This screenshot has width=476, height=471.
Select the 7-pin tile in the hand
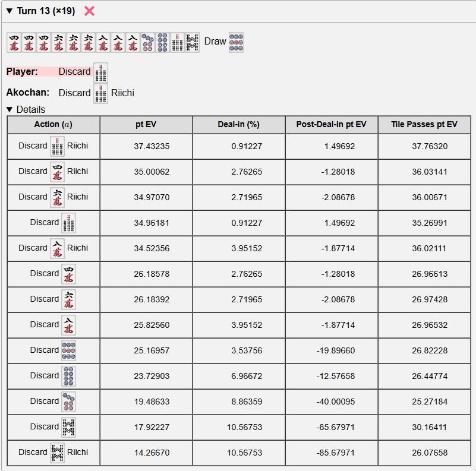tap(147, 43)
